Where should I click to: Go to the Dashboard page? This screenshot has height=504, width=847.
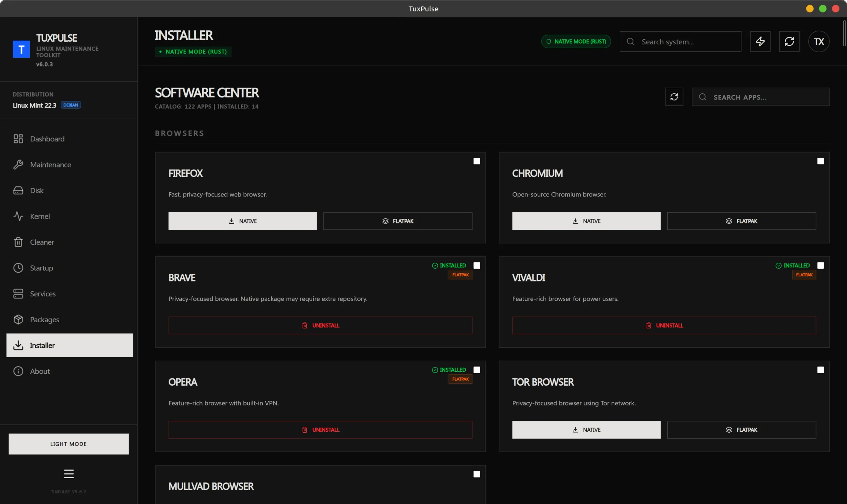point(47,139)
